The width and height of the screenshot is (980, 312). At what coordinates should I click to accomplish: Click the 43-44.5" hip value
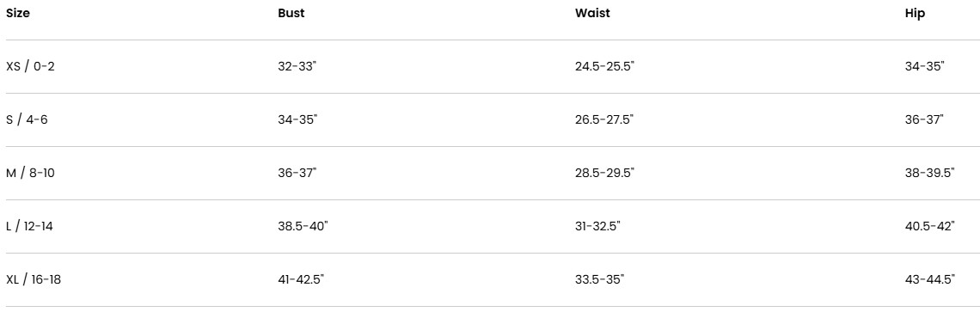tap(930, 279)
